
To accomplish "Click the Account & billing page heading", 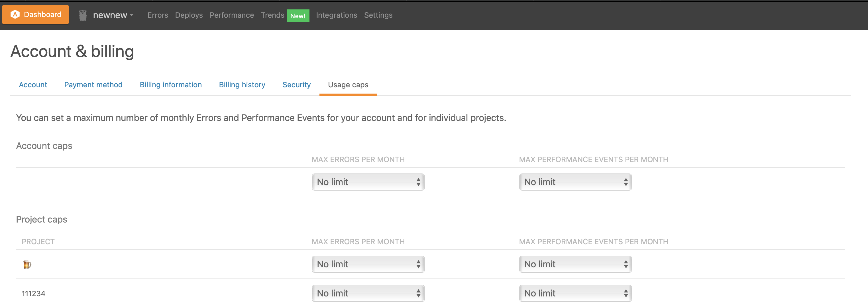I will click(72, 52).
